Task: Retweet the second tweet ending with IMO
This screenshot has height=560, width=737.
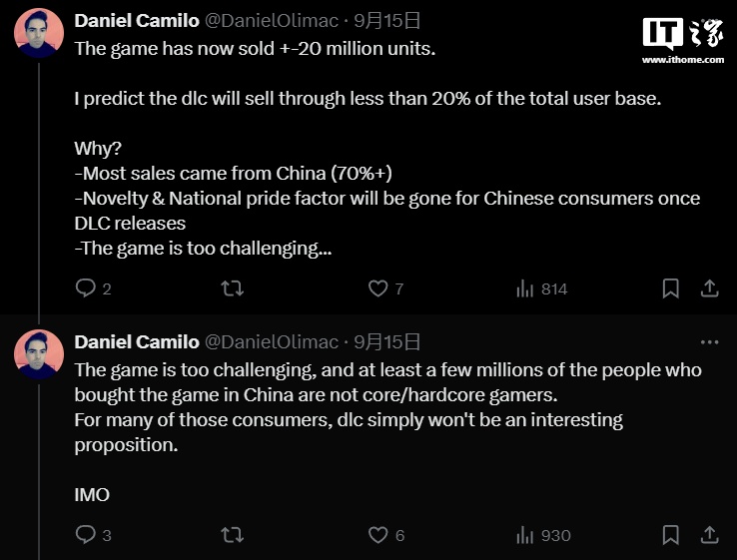Action: click(x=233, y=535)
